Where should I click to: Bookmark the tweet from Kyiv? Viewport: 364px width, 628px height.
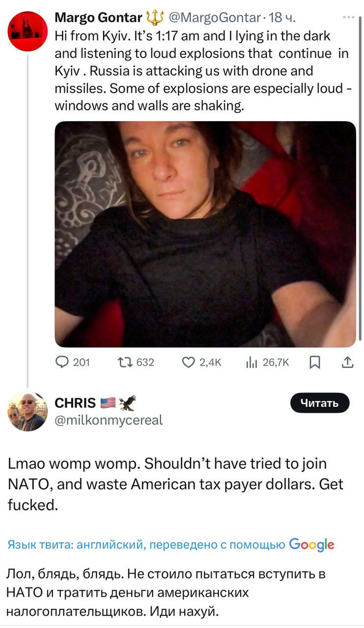(314, 362)
